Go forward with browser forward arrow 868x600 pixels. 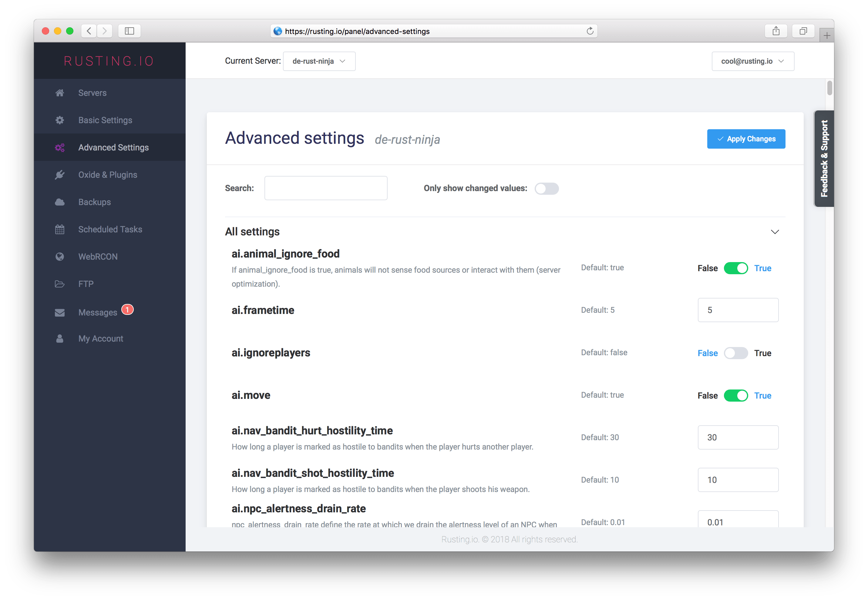pos(104,31)
